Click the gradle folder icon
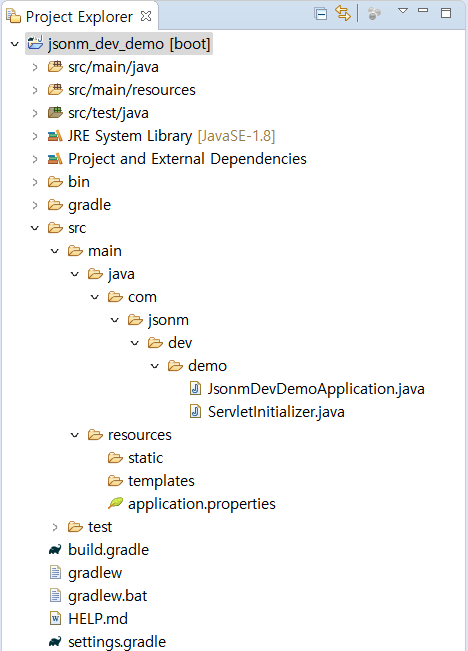Image resolution: width=468 pixels, height=651 pixels. [x=55, y=205]
